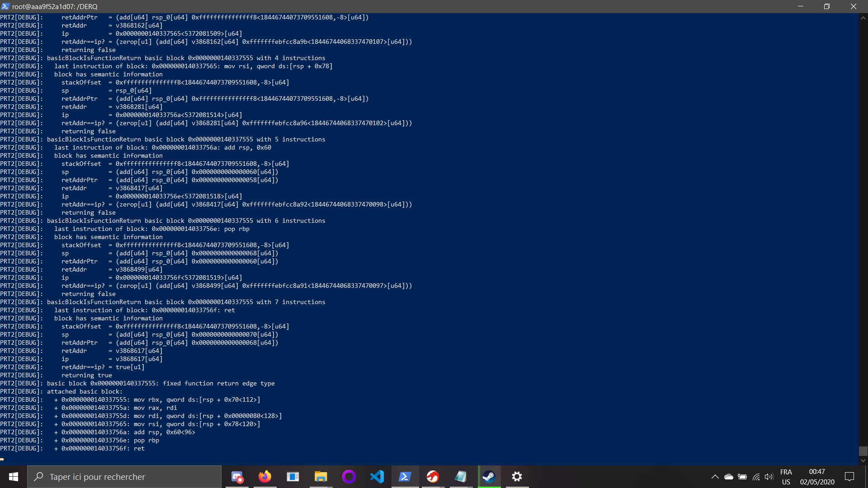
Task: Click the 'Taper ici pour rechercher' search field
Action: (124, 476)
